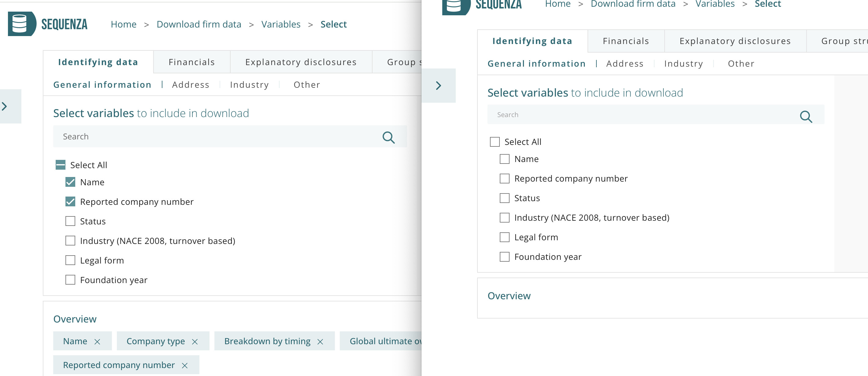Switch to Explanatory disclosures tab on right
The width and height of the screenshot is (868, 376).
[x=735, y=41]
